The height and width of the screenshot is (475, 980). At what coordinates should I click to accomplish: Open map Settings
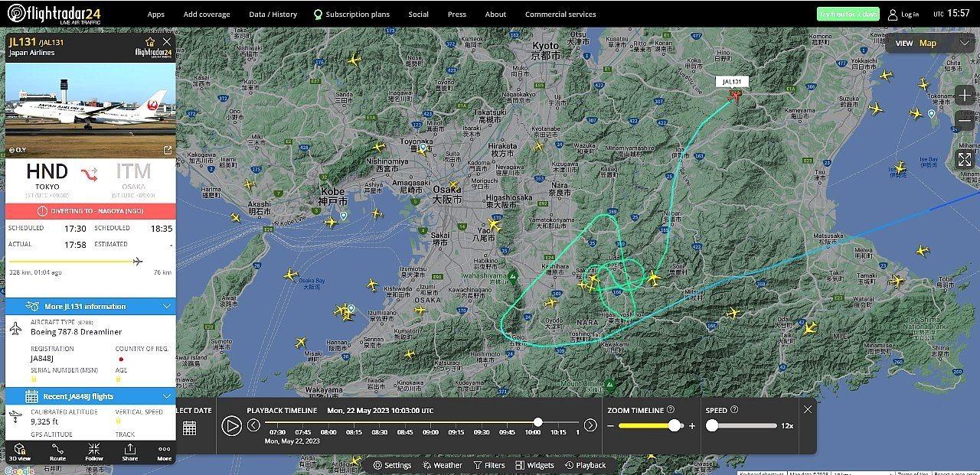392,465
